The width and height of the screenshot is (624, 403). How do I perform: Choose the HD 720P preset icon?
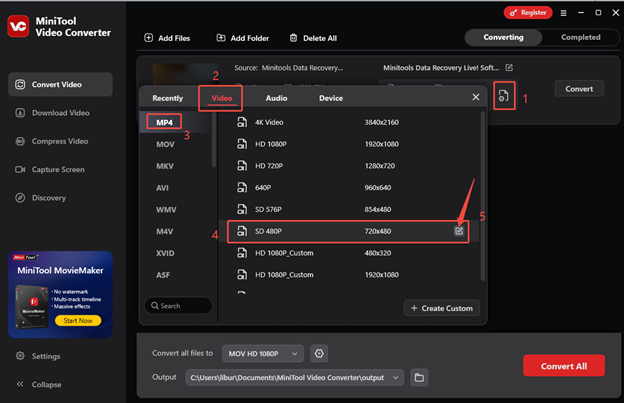pos(242,166)
